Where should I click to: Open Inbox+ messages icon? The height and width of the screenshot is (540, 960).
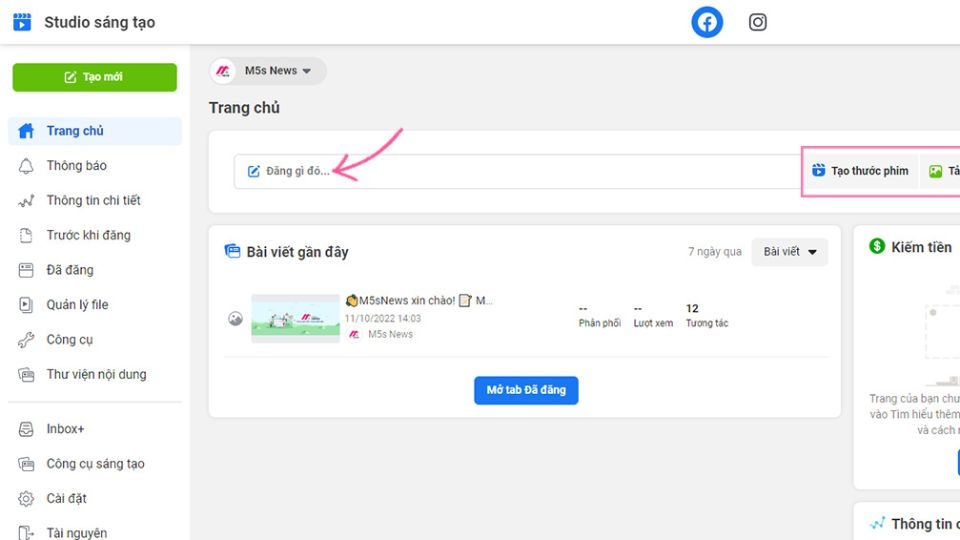(x=26, y=429)
